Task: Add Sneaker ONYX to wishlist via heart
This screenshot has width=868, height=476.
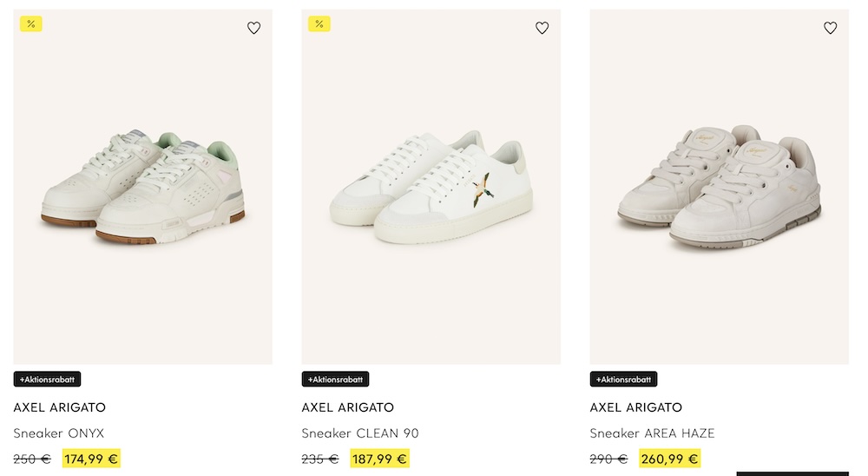Action: pyautogui.click(x=253, y=28)
